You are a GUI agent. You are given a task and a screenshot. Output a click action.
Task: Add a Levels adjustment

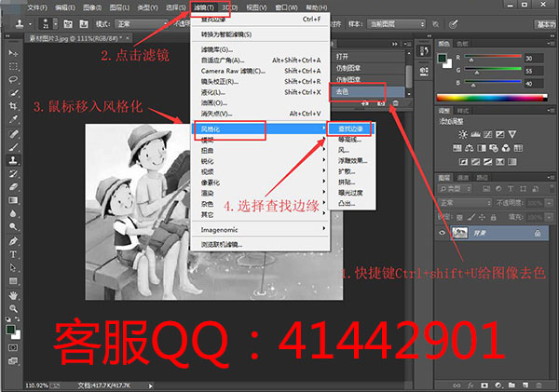coord(475,134)
